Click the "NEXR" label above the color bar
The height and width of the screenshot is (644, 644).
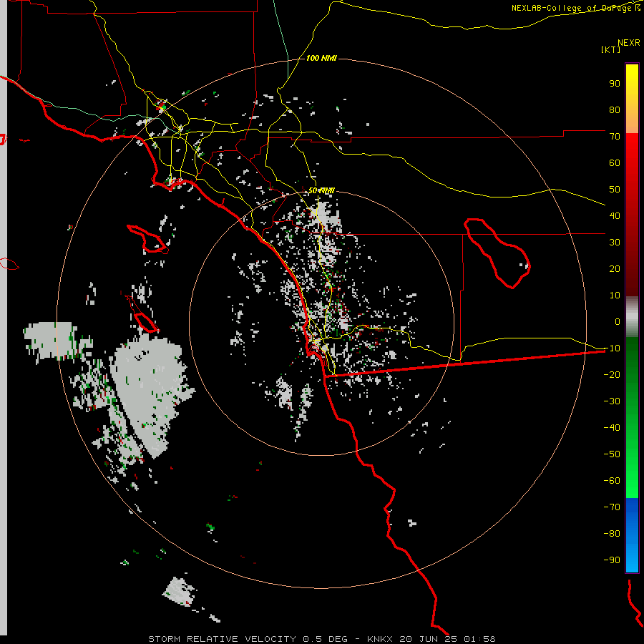pyautogui.click(x=629, y=43)
